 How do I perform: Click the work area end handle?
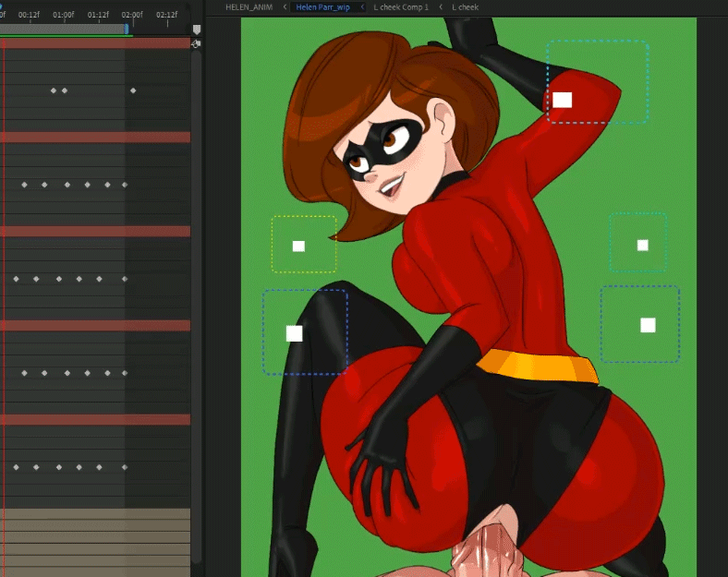pyautogui.click(x=127, y=30)
